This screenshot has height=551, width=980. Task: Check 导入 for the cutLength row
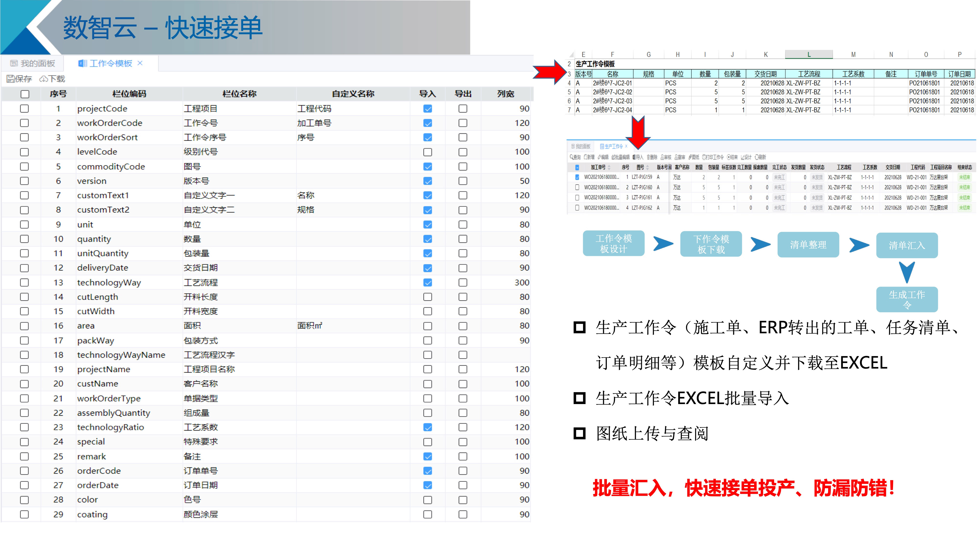(x=428, y=297)
